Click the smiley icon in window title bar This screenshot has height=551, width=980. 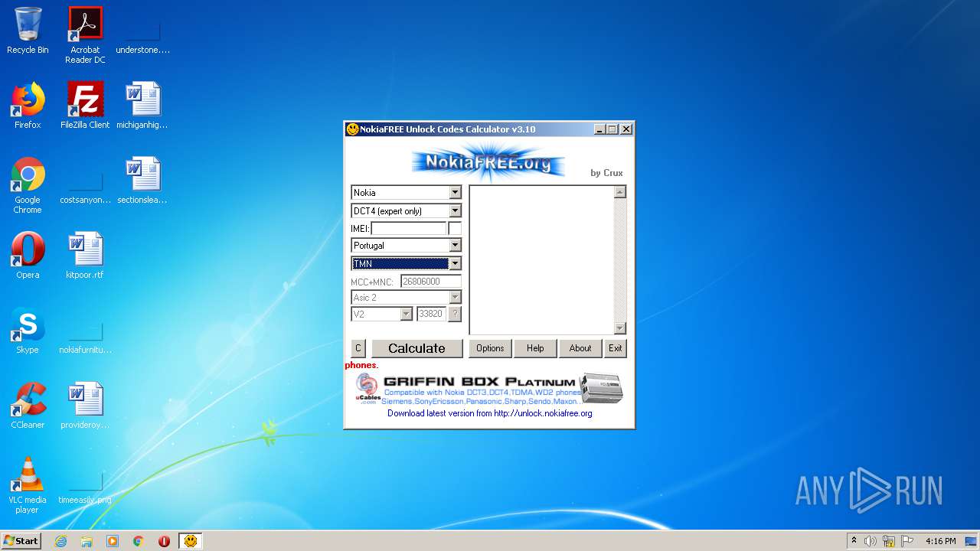(x=353, y=129)
